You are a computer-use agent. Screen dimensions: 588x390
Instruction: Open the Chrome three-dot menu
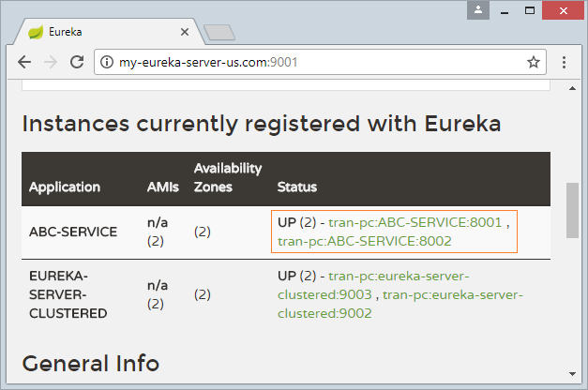564,62
